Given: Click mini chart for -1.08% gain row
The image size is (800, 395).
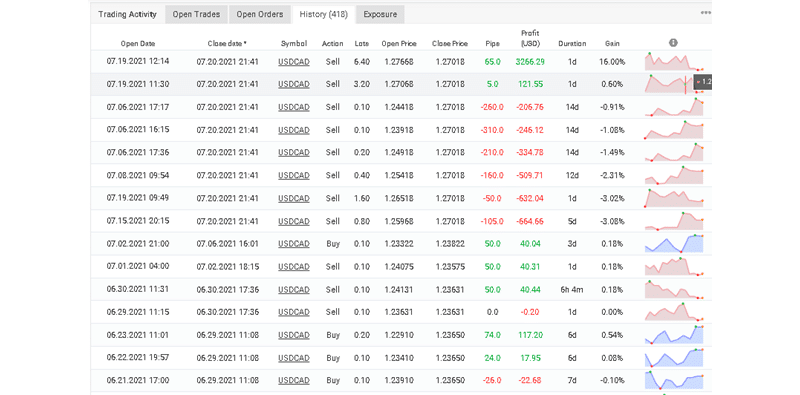Looking at the screenshot, I should tap(674, 130).
